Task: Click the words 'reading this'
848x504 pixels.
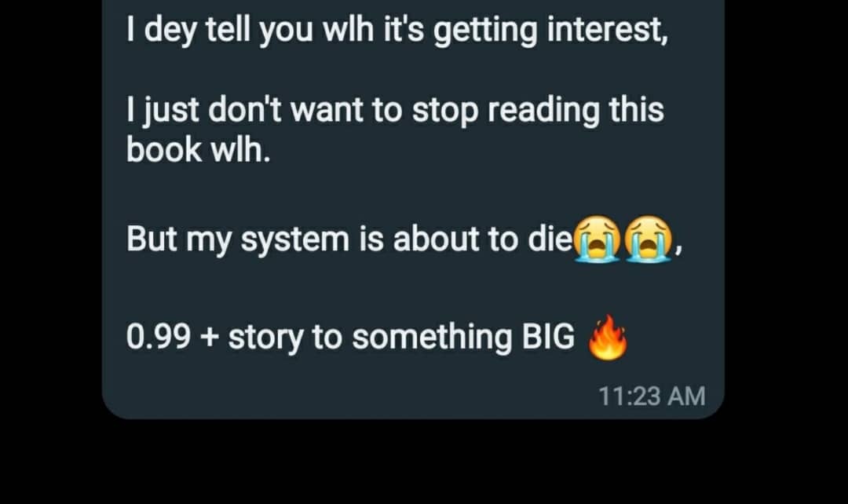Action: point(576,110)
